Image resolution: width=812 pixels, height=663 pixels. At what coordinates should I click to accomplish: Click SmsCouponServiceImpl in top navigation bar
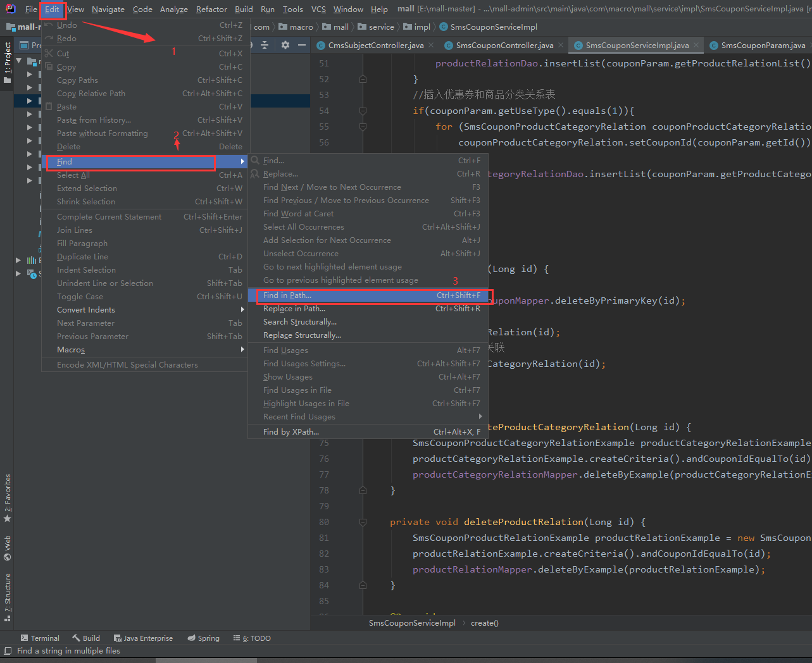tap(488, 27)
